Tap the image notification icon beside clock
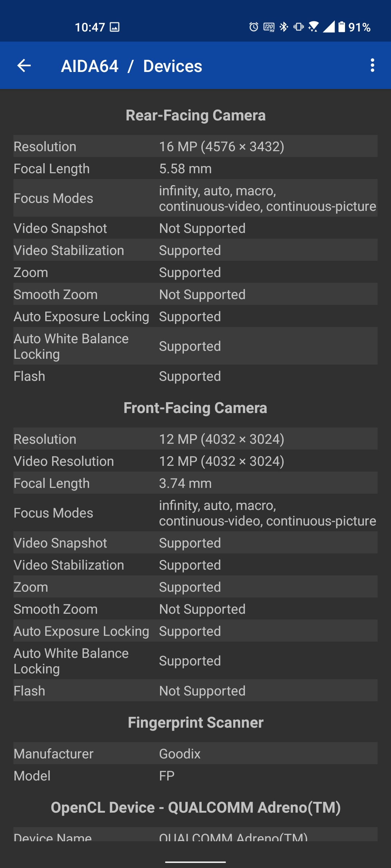 tap(115, 27)
